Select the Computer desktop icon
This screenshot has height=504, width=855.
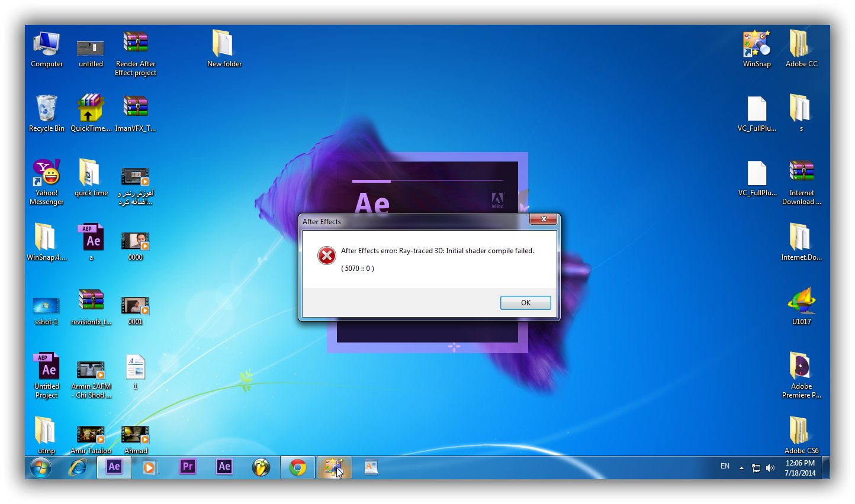click(x=47, y=50)
